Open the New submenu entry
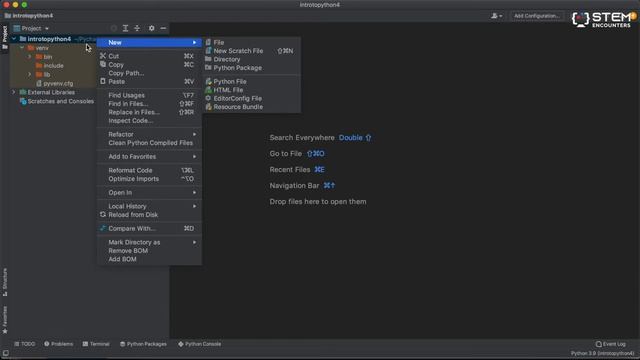Screen dimensions: 640x360 pyautogui.click(x=149, y=42)
